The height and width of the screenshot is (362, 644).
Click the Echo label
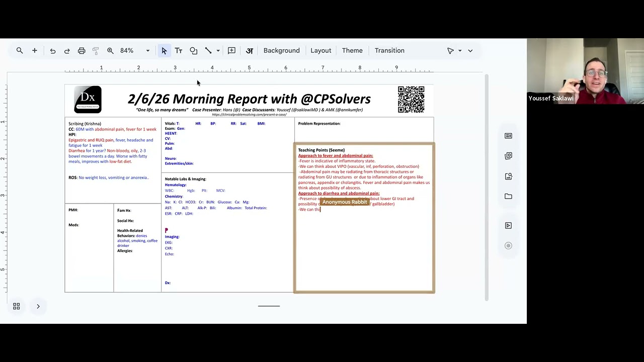pyautogui.click(x=169, y=254)
